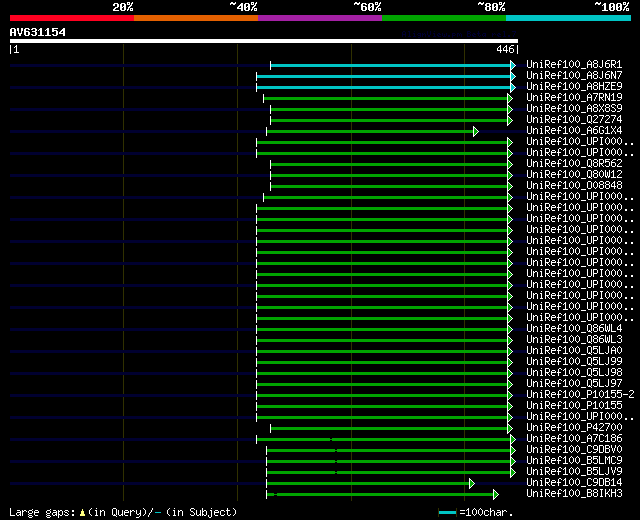Click the gap marker on the A7C186 alignment
This screenshot has height=520, width=640.
pyautogui.click(x=331, y=440)
